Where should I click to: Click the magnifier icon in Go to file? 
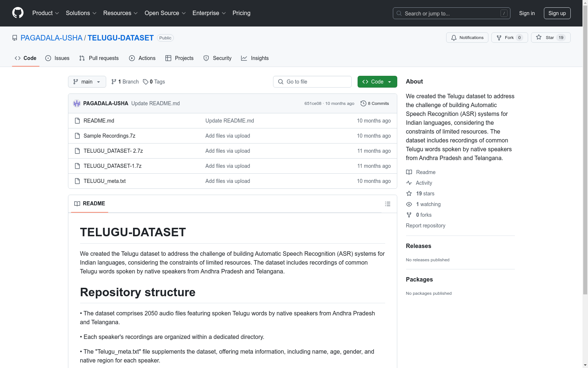[281, 82]
